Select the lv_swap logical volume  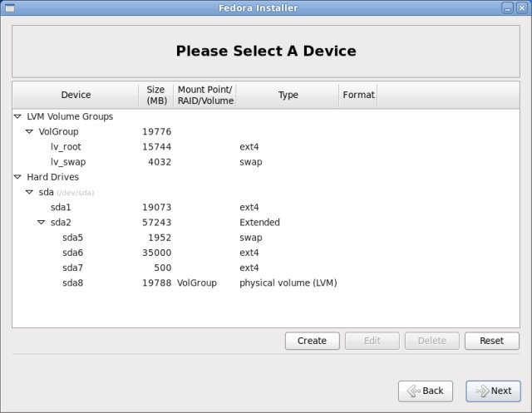tap(68, 162)
